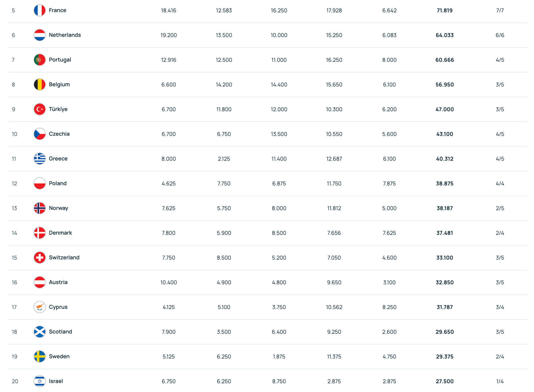The height and width of the screenshot is (392, 534).
Task: Select the Sweden country name
Action: pos(59,357)
